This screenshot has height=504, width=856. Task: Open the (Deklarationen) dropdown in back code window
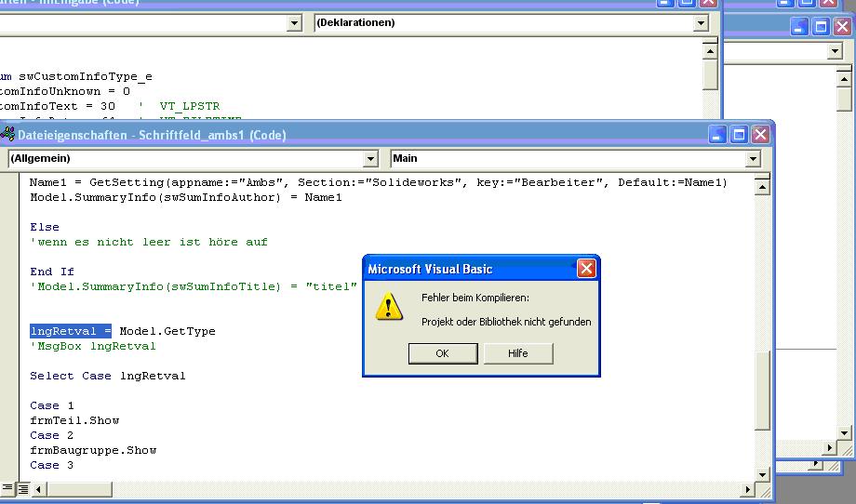701,23
